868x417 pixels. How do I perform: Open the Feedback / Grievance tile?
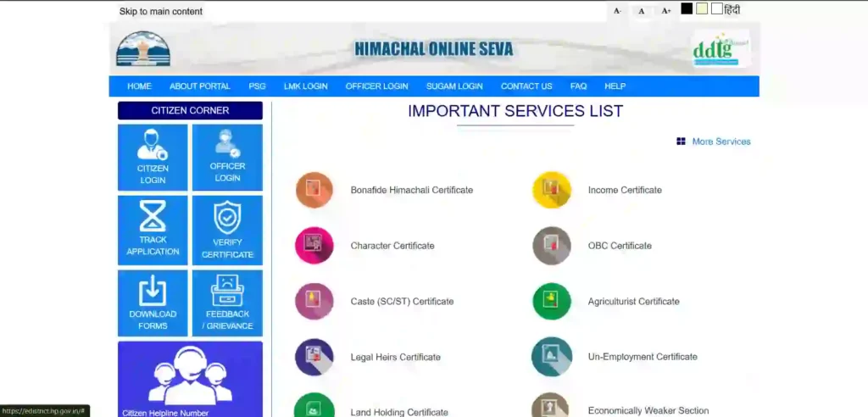pos(227,303)
